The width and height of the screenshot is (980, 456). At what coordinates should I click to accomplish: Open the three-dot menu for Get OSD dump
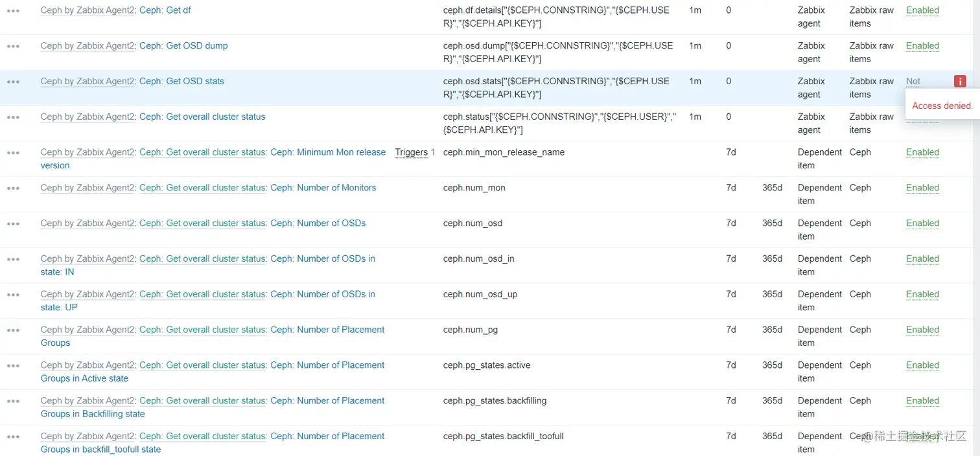tap(14, 46)
